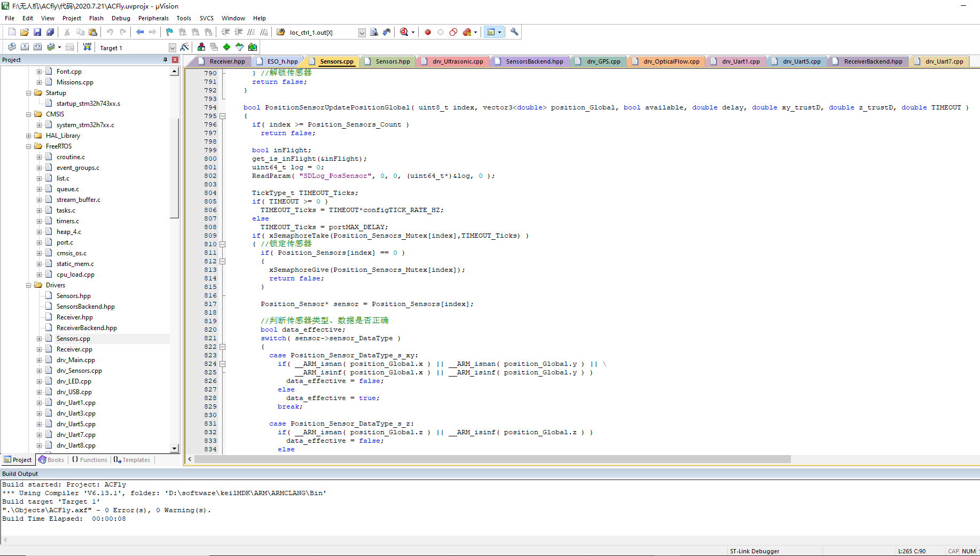Pin the Project panel
This screenshot has width=980, height=556.
click(x=166, y=60)
